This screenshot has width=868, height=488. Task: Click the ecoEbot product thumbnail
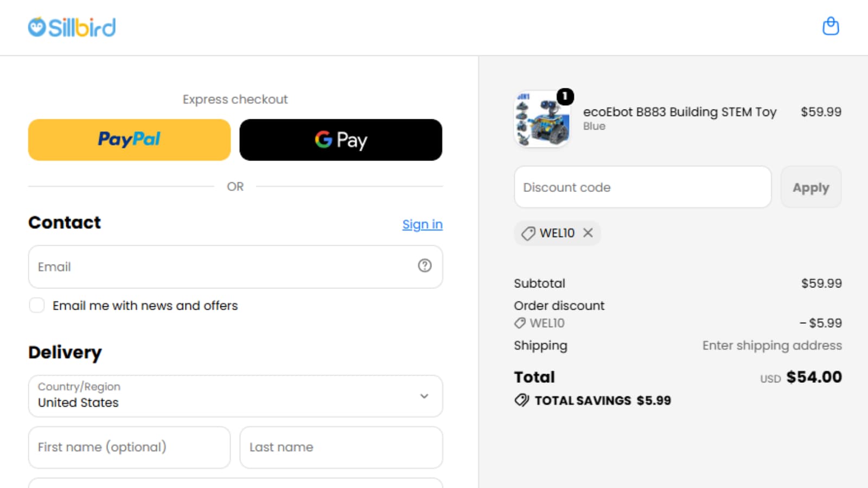(542, 119)
